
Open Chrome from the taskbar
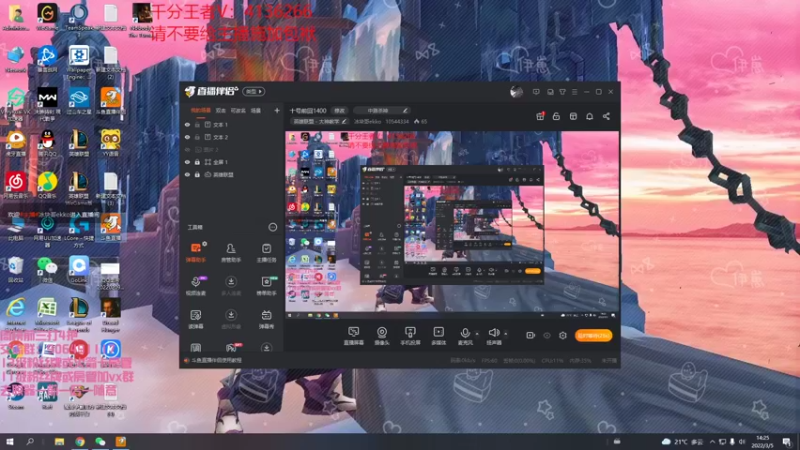pos(80,441)
